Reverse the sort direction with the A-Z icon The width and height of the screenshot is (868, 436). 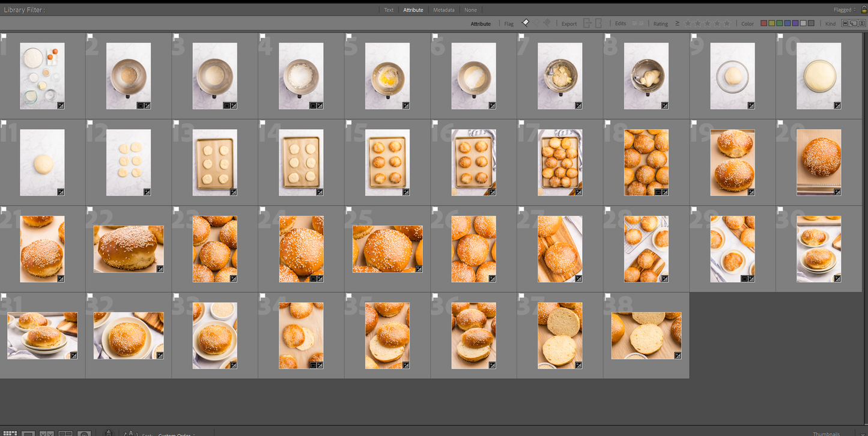(x=130, y=434)
